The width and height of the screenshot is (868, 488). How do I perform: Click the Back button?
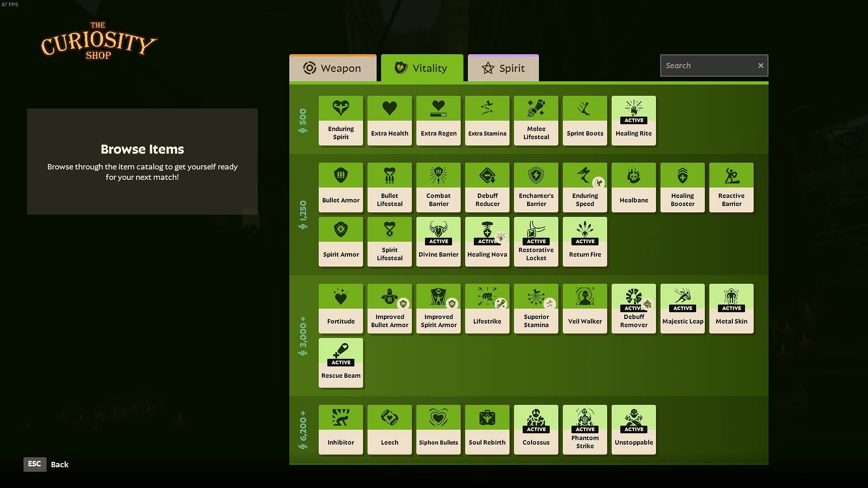tap(59, 464)
